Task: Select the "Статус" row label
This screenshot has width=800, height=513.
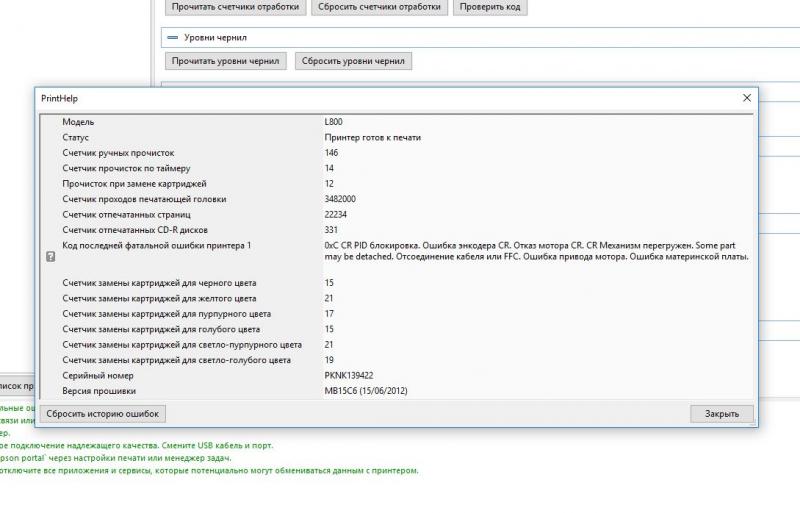Action: 76,137
